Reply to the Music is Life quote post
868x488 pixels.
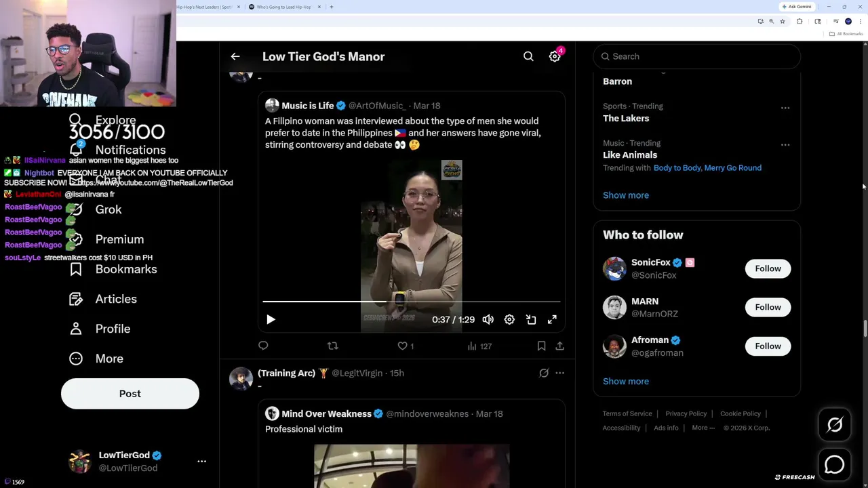(x=263, y=346)
